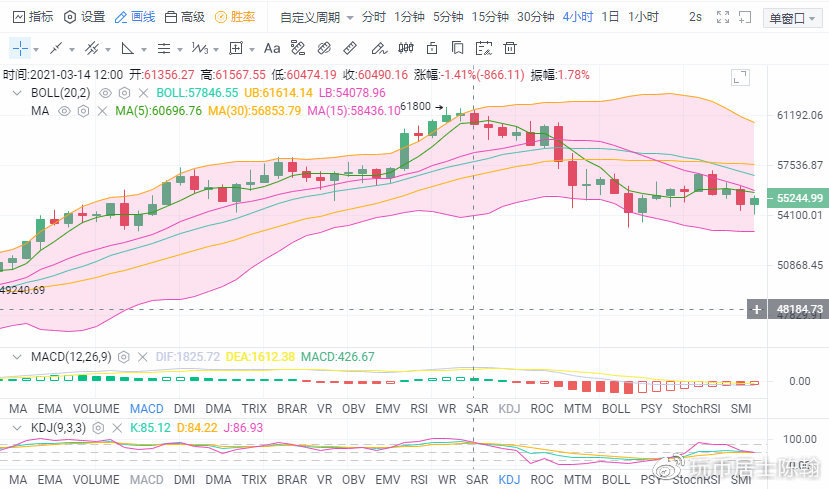The width and height of the screenshot is (829, 489).
Task: Click the bookmark template icon
Action: click(457, 49)
